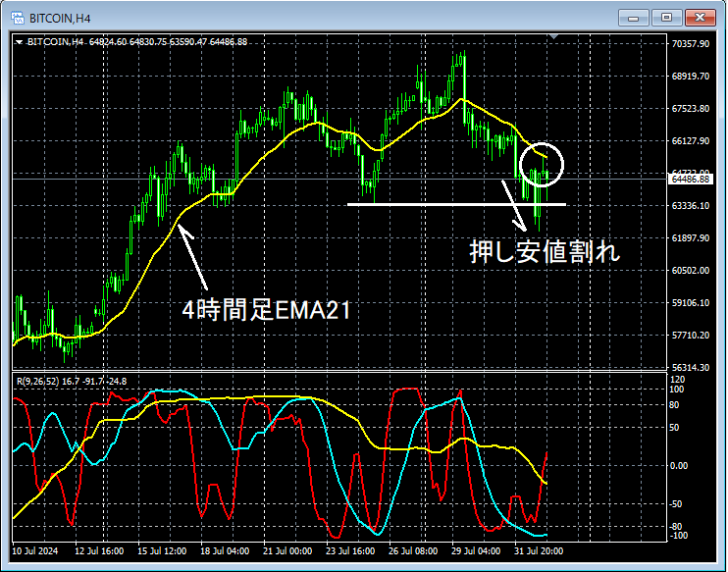Click price axis value 63336.10
Screen dimensions: 728x572
point(691,206)
